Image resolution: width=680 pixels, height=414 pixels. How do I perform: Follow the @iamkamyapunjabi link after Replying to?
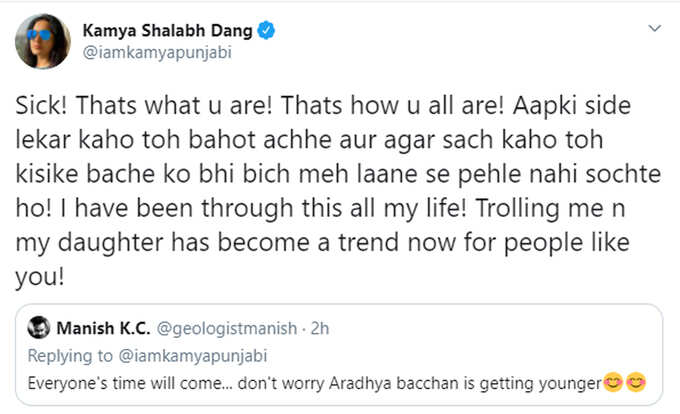point(193,355)
